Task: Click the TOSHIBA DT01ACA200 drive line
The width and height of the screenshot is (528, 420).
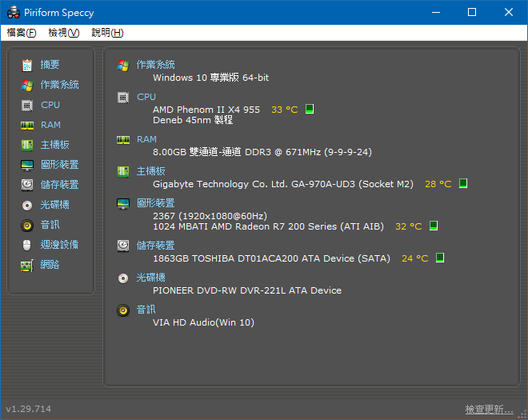Action: tap(271, 258)
